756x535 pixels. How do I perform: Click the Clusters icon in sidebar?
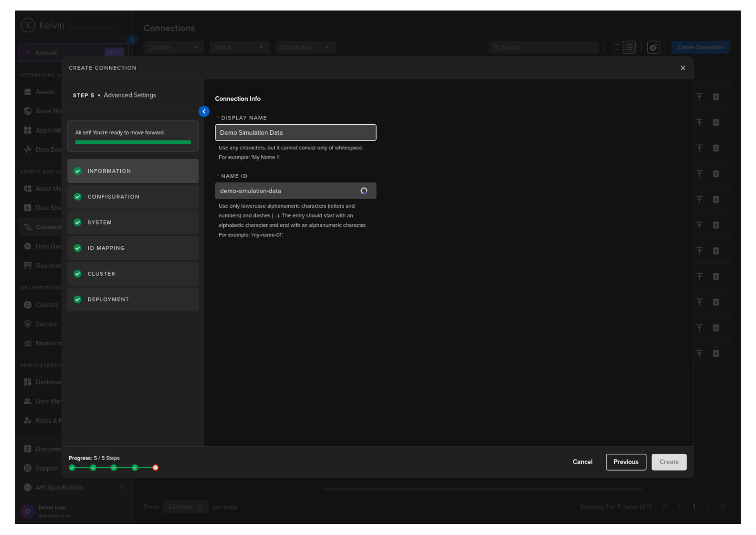pos(28,305)
